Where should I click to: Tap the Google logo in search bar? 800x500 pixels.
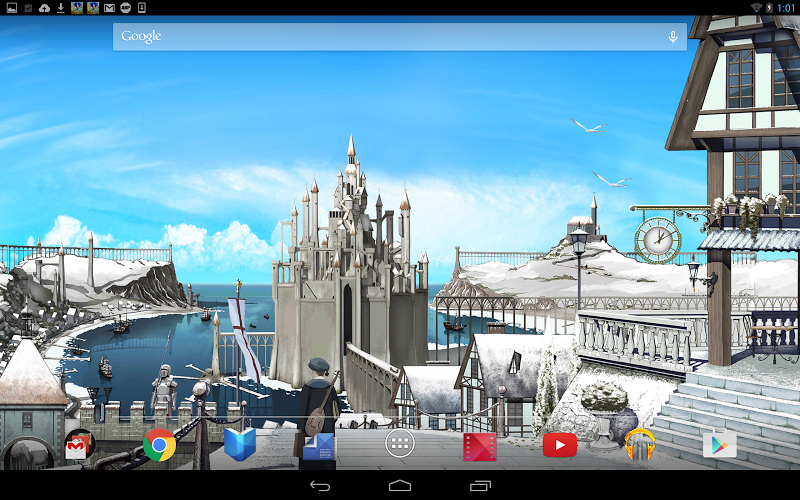coord(141,37)
